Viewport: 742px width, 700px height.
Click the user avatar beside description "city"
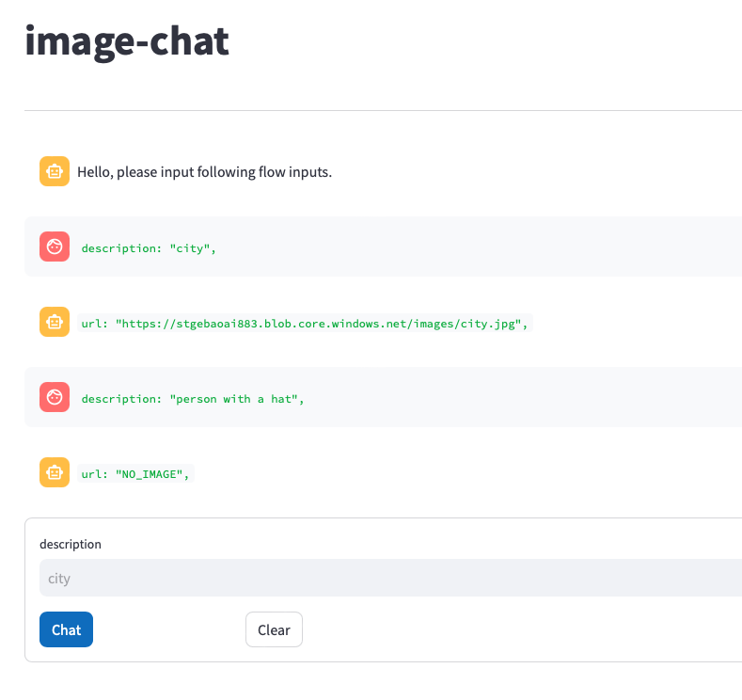55,247
